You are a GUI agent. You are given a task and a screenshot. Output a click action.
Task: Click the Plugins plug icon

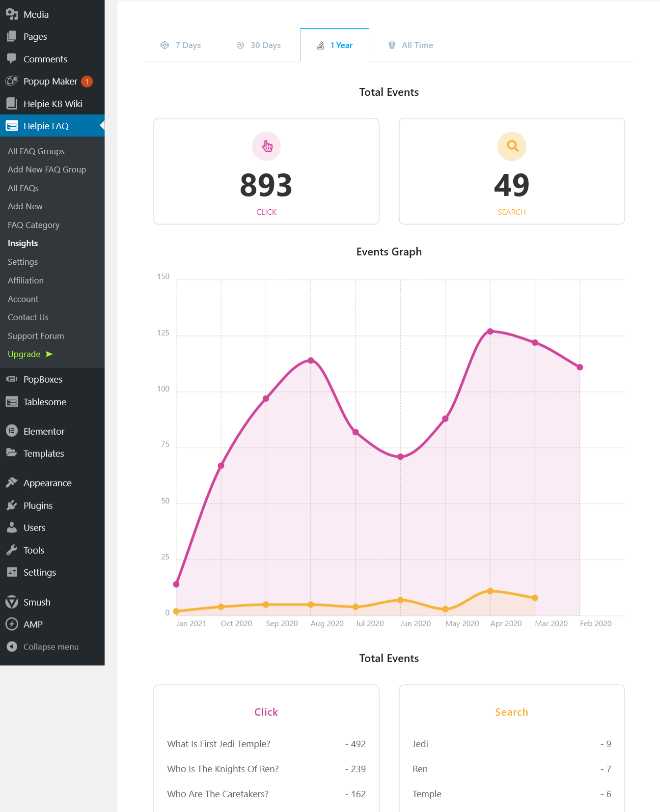tap(12, 505)
